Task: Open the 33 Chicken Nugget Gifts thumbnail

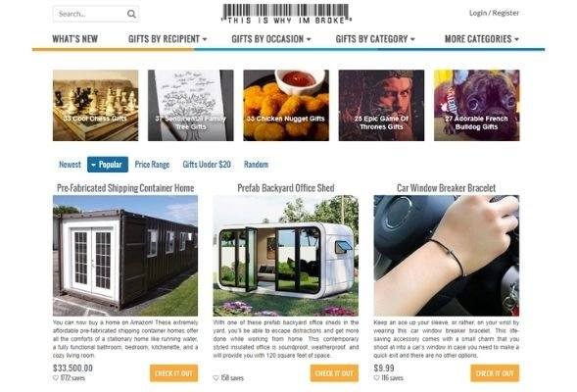Action: [286, 105]
